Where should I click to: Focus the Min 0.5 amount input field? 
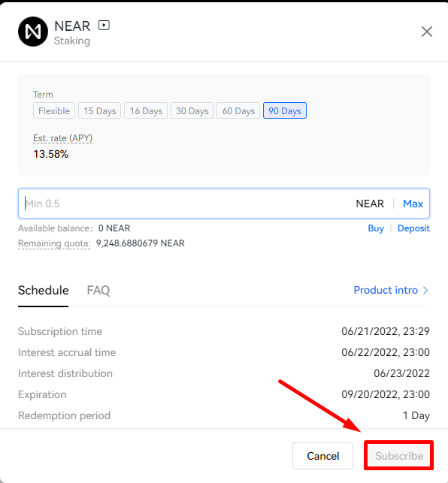[x=185, y=204]
